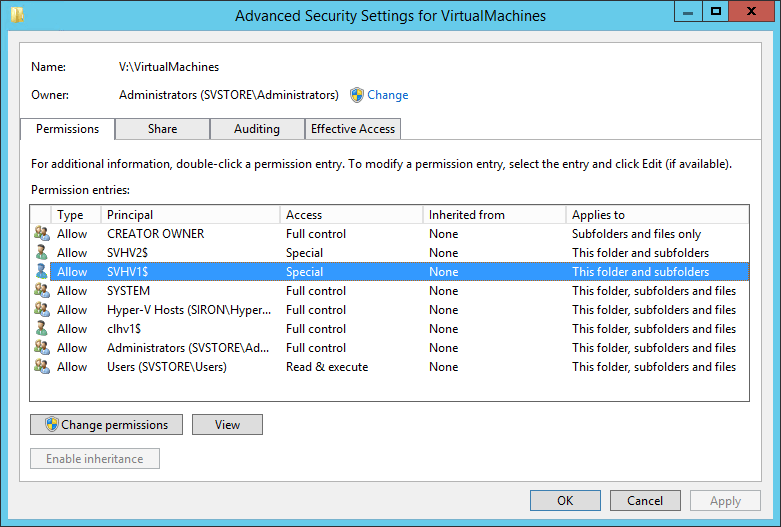The height and width of the screenshot is (527, 781).
Task: Click the View button
Action: click(227, 424)
